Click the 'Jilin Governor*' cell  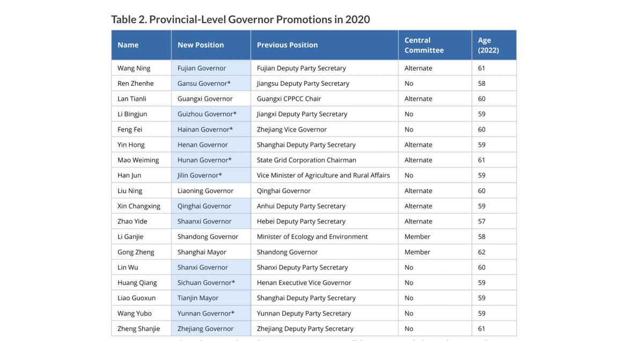pos(211,175)
